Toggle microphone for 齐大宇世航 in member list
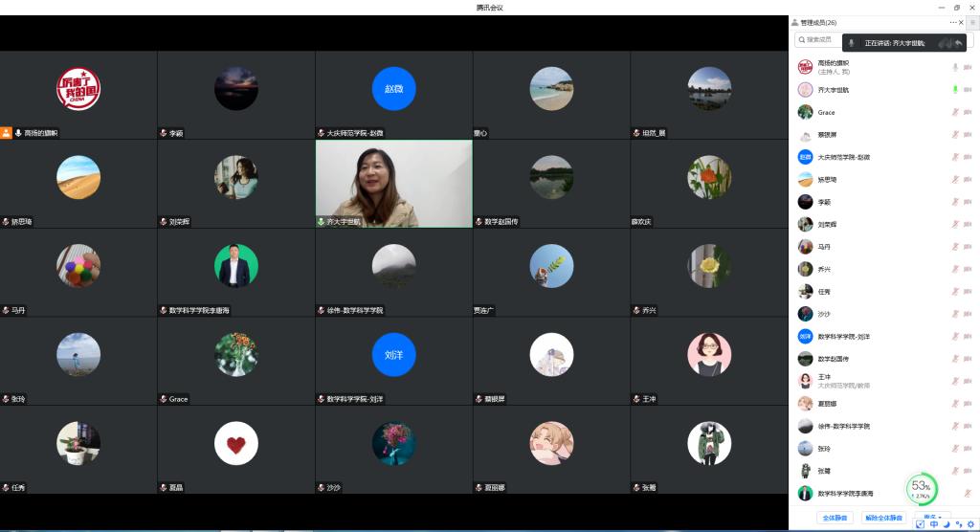The image size is (980, 532). pos(955,90)
